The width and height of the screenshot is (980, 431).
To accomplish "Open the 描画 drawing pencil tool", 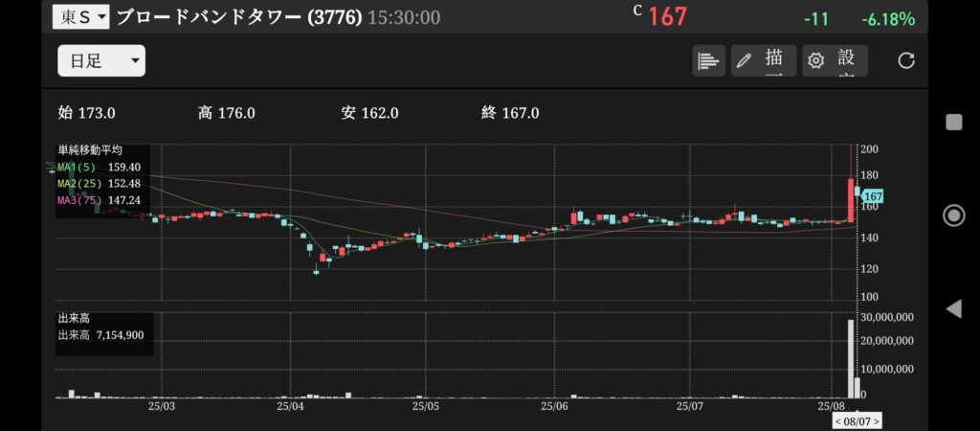I will pos(764,60).
